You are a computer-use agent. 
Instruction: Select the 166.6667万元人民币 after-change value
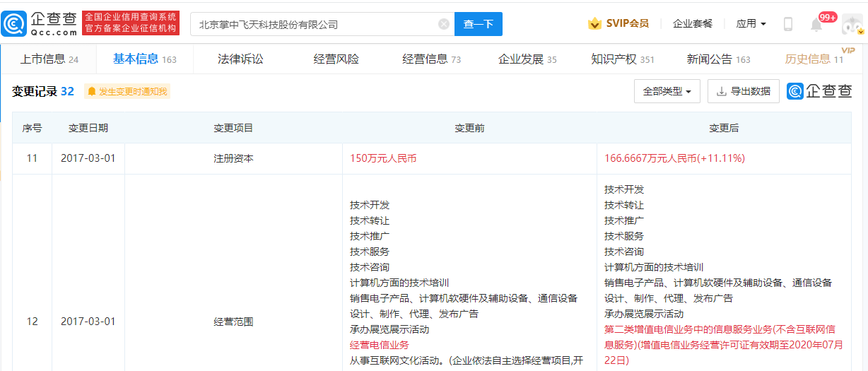(x=674, y=158)
